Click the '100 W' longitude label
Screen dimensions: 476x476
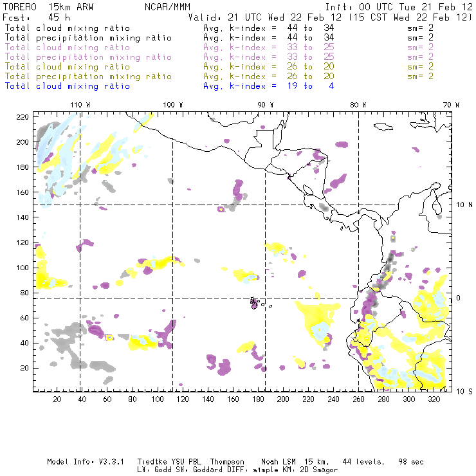click(173, 105)
